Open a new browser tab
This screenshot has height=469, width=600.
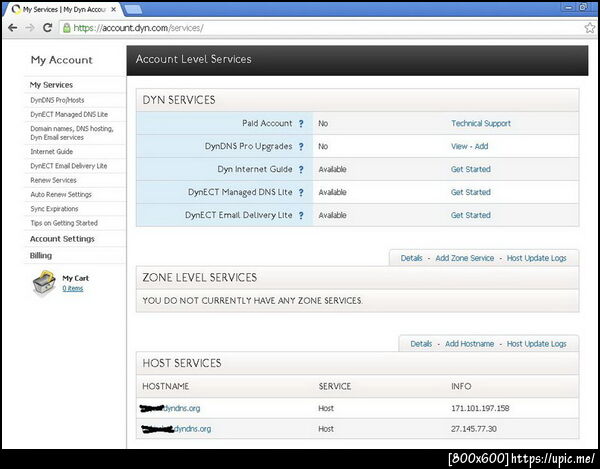point(134,10)
